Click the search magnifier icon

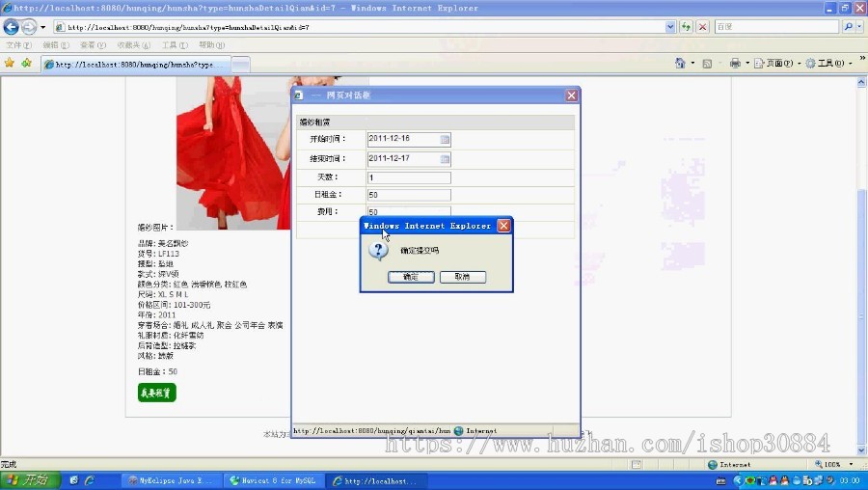(848, 27)
